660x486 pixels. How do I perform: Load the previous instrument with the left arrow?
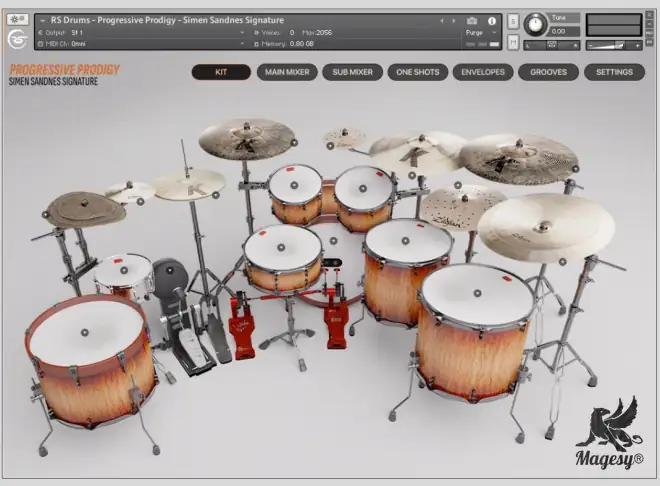pos(442,21)
